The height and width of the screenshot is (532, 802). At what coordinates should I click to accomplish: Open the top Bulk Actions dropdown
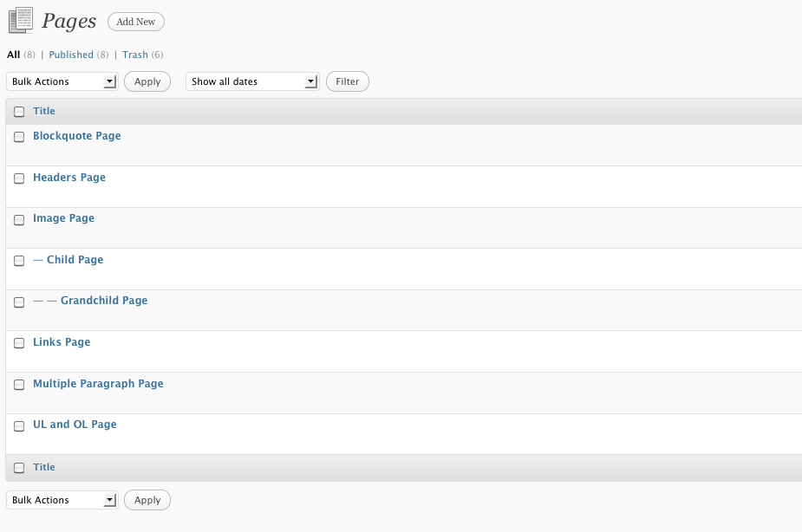(x=62, y=81)
